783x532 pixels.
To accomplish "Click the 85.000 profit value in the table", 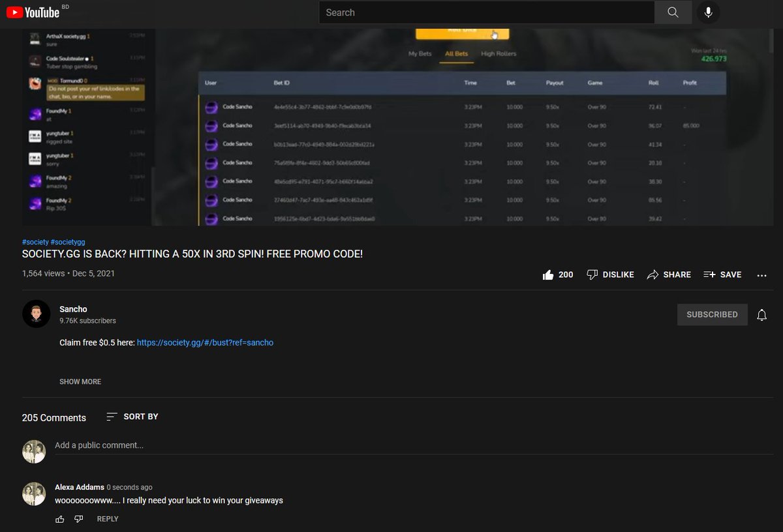I will (x=691, y=126).
